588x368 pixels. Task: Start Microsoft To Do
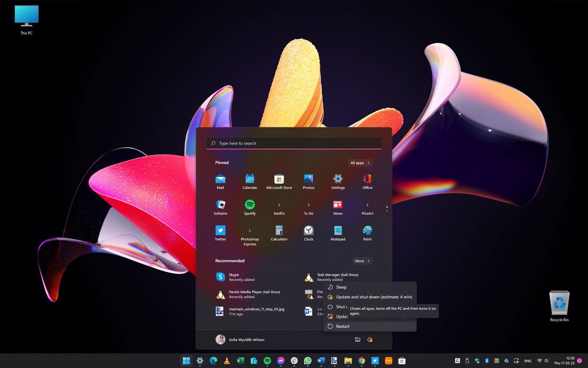(308, 205)
